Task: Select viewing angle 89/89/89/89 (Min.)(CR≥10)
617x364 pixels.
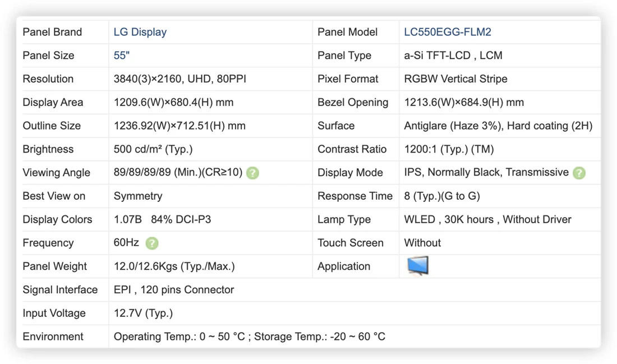Action: pos(178,172)
